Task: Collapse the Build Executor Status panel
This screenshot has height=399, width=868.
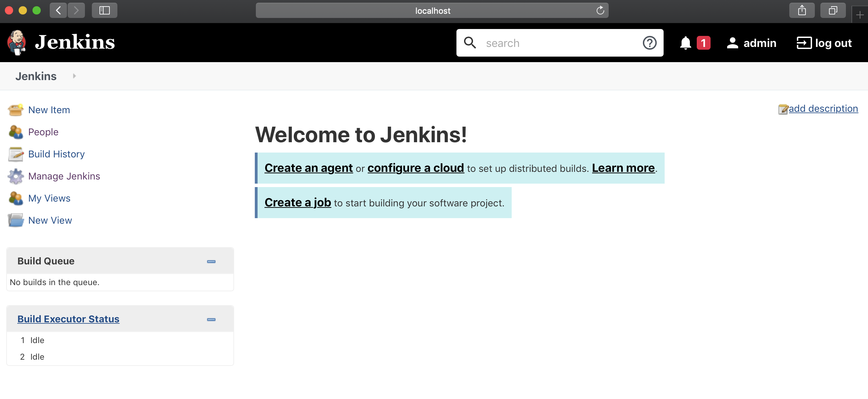Action: [211, 320]
